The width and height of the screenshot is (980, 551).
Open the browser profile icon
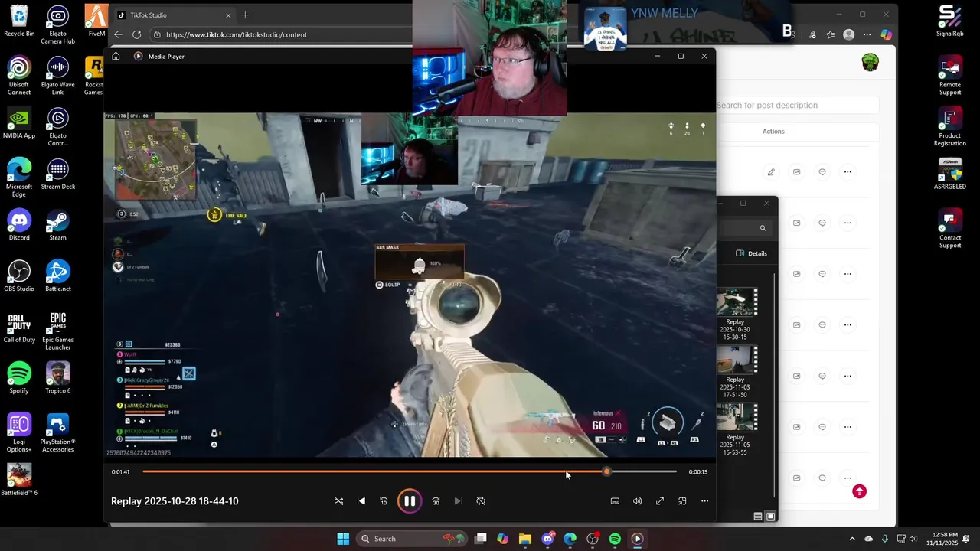pyautogui.click(x=848, y=34)
